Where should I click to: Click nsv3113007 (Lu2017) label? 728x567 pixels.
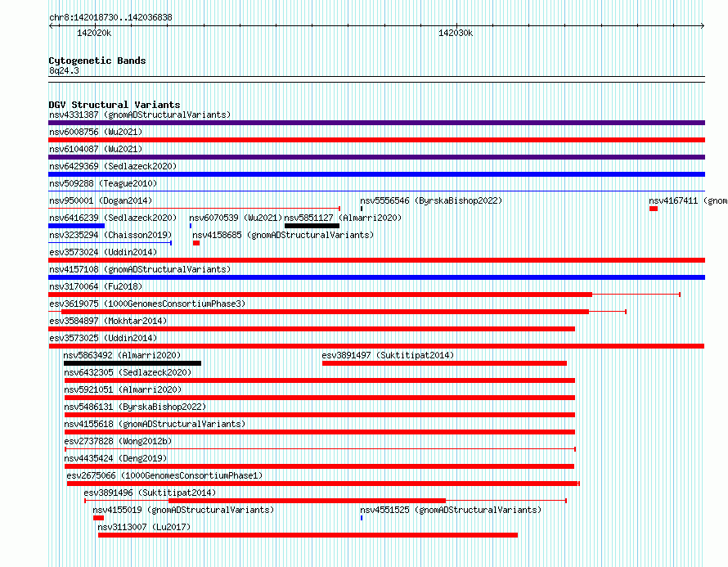[x=145, y=527]
